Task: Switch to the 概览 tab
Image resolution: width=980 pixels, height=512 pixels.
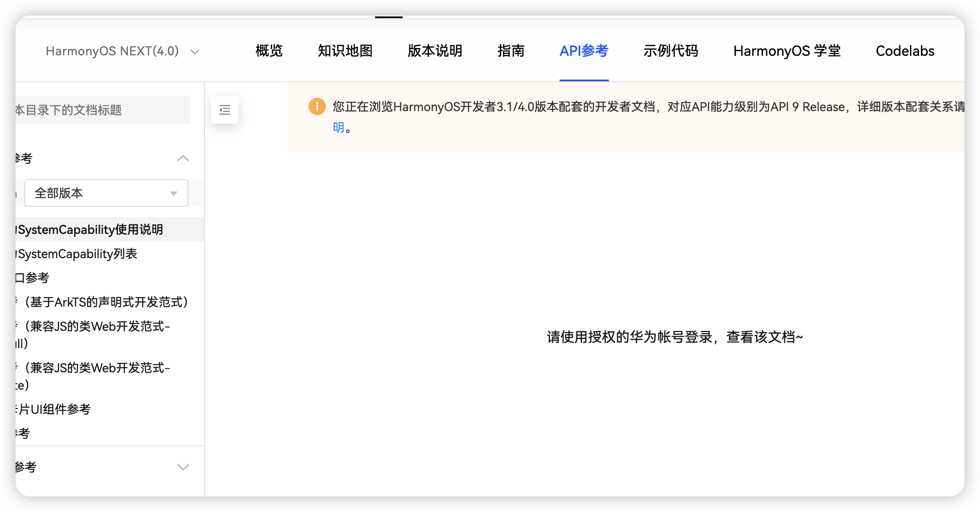Action: coord(269,51)
